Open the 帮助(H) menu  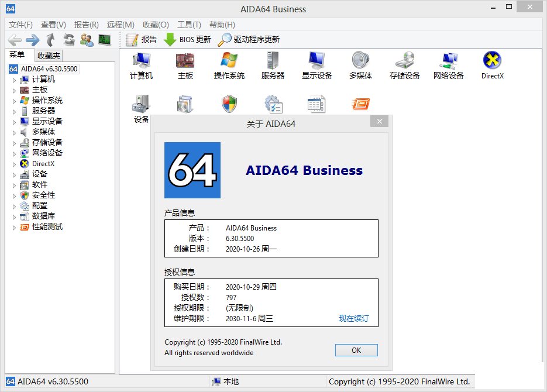pos(222,25)
